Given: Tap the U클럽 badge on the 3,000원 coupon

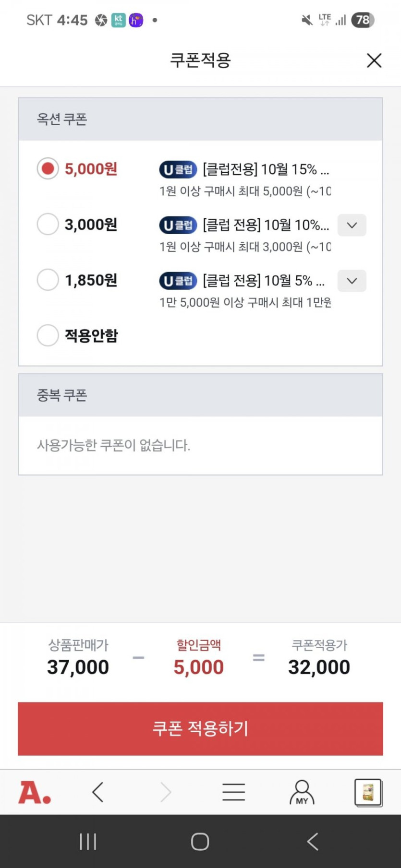Looking at the screenshot, I should (x=178, y=225).
